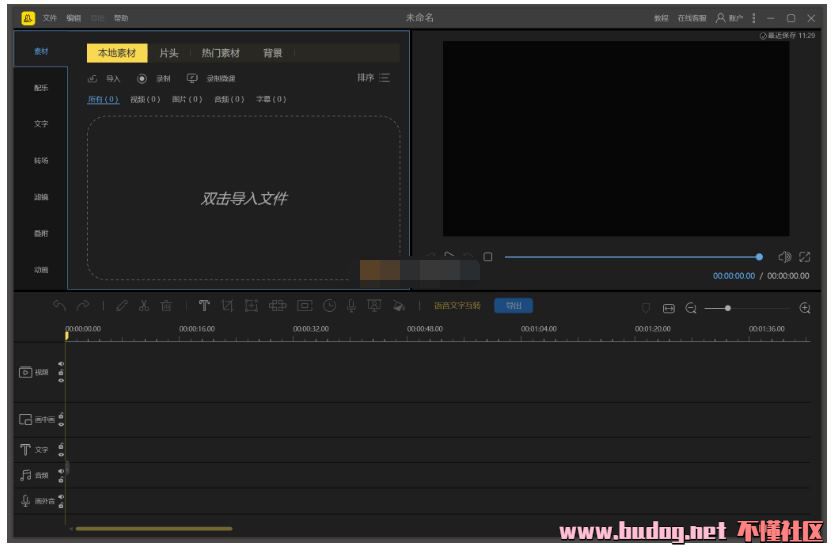
Task: Open the 配乐 sidebar section
Action: click(x=41, y=88)
